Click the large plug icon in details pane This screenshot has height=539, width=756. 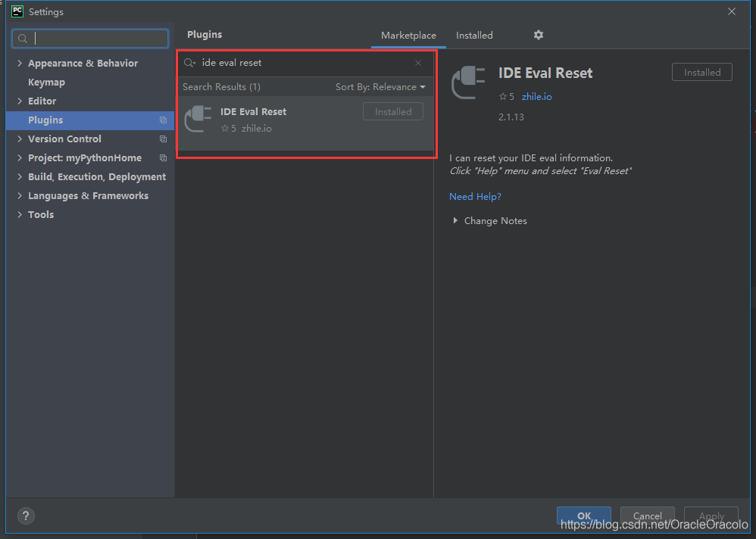pos(468,83)
